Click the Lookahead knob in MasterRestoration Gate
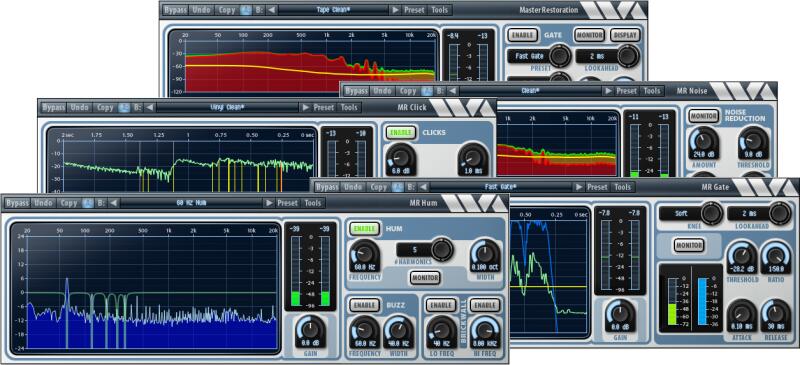Viewport: 800px width, 365px height. tap(628, 56)
